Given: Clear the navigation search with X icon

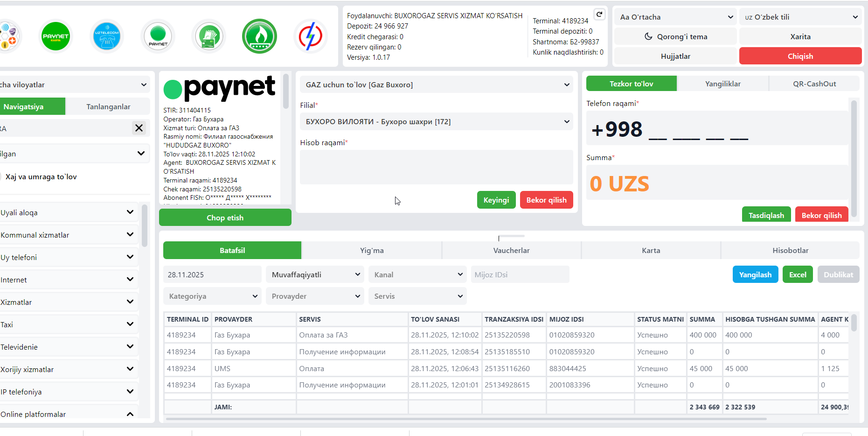Looking at the screenshot, I should tap(139, 128).
